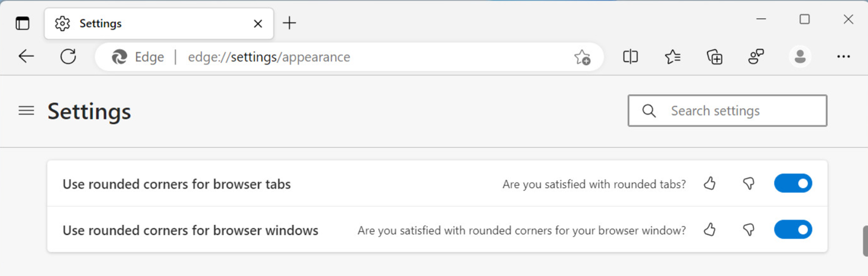Open Browser essentials heart icon
Viewport: 868px width, 276px height.
point(756,57)
